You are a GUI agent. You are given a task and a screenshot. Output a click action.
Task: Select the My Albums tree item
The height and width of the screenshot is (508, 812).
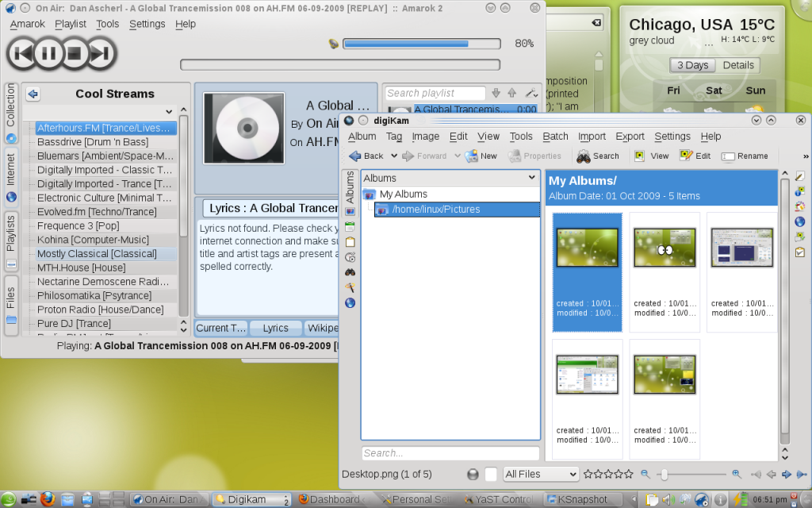pos(404,194)
